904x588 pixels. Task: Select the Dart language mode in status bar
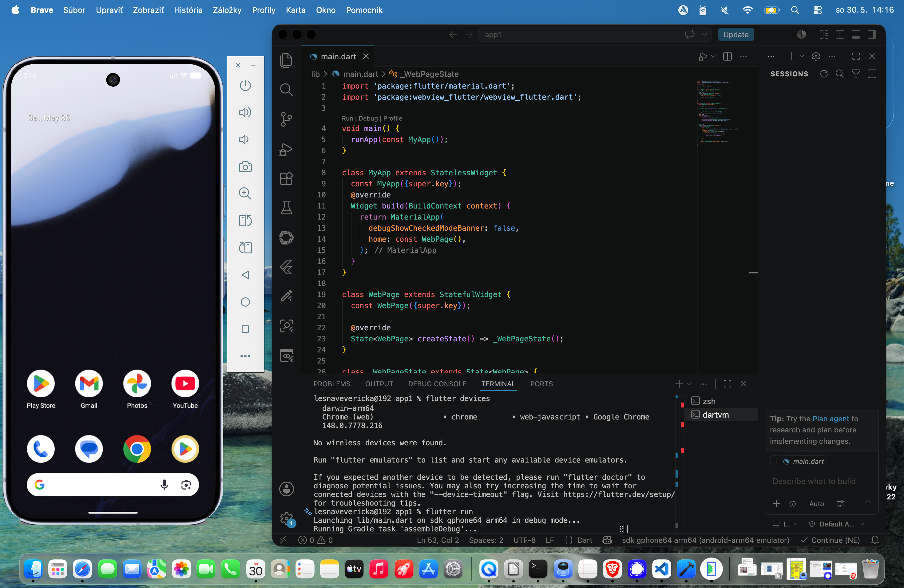tap(585, 540)
